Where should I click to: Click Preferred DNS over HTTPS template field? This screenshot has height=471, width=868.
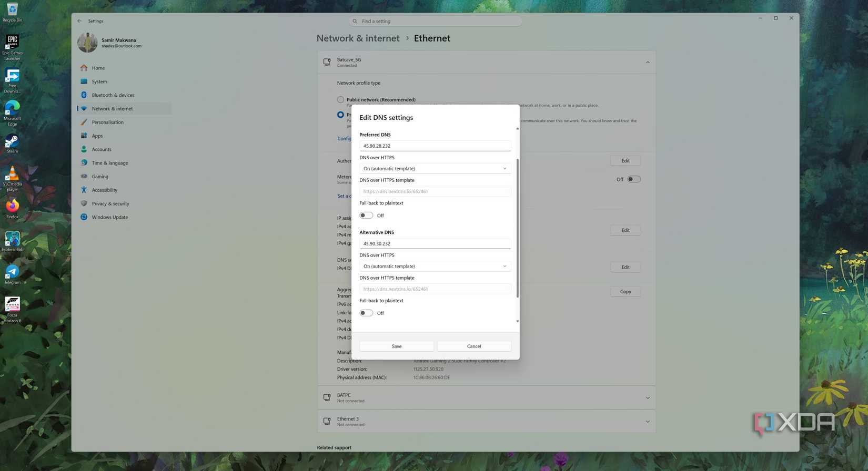click(435, 191)
